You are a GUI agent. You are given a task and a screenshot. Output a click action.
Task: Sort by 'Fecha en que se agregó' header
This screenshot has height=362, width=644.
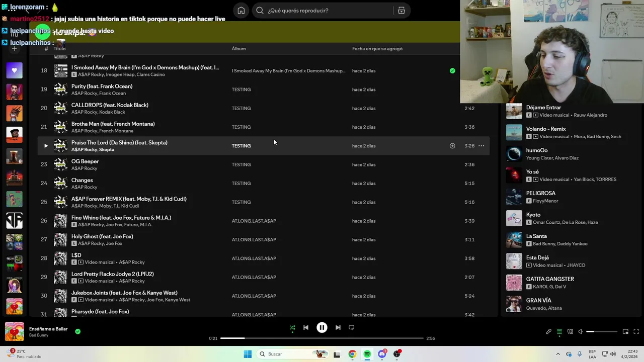(x=377, y=49)
